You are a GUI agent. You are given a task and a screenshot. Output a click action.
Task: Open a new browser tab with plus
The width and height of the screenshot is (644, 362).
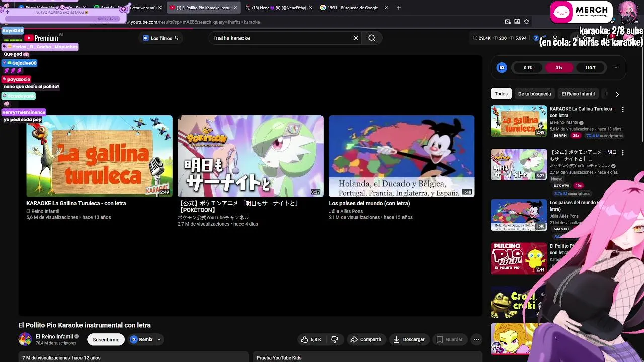[398, 8]
